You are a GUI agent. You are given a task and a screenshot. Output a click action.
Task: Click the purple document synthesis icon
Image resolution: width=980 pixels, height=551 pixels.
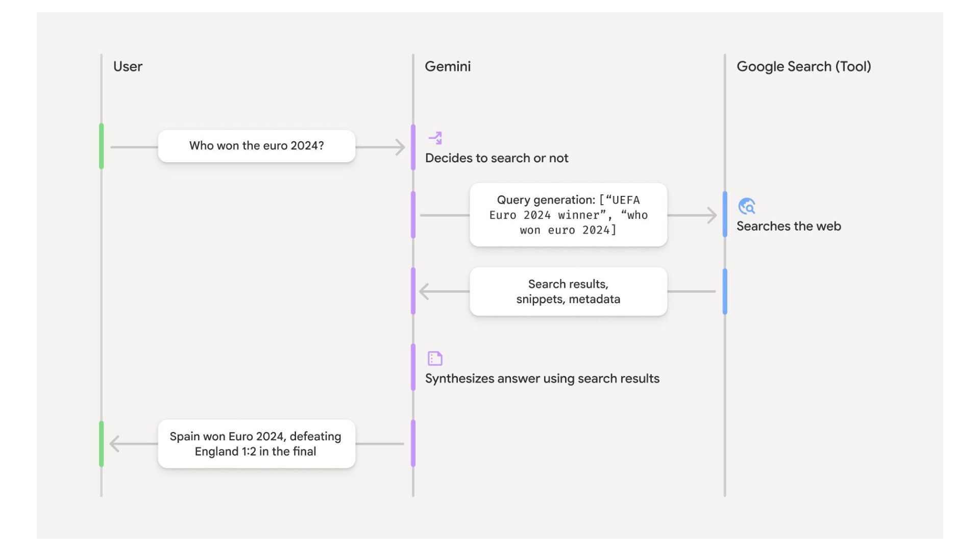[435, 358]
